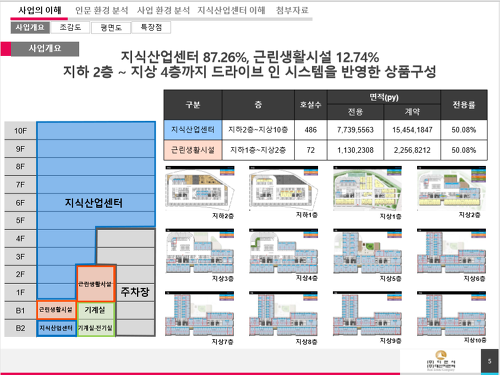Viewport: 500px width, 375px height.
Task: Click the 면적(py) table header
Action: [x=384, y=97]
